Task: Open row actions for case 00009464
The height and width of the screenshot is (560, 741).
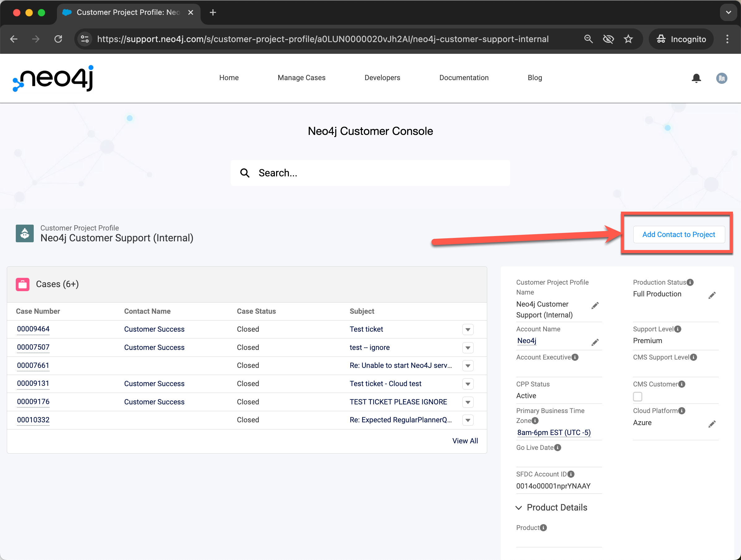Action: (468, 329)
